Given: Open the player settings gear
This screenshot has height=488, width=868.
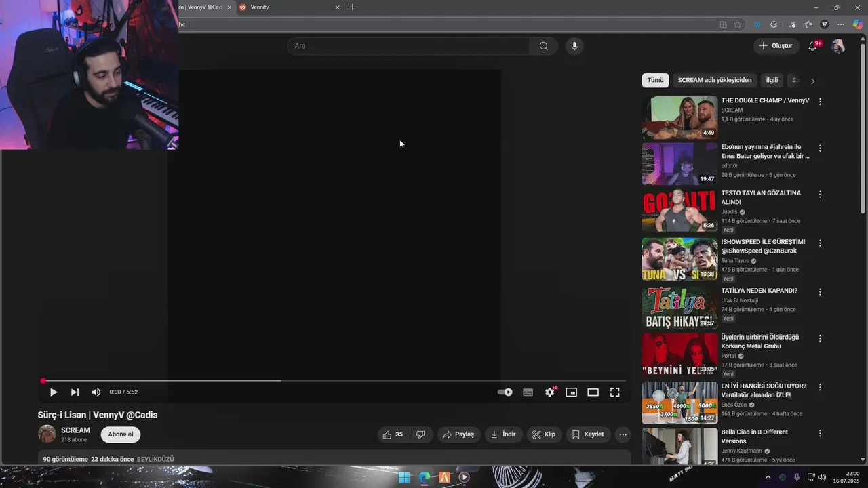Looking at the screenshot, I should point(550,392).
